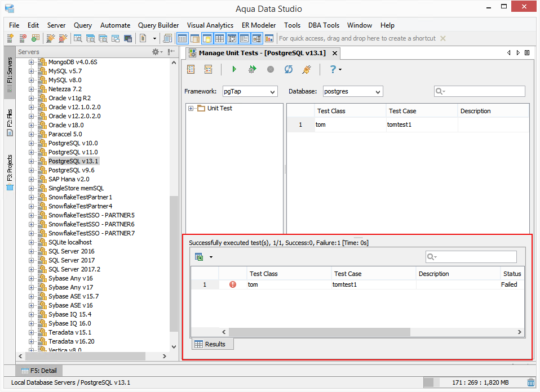The width and height of the screenshot is (540, 392).
Task: Open the Framework pgTap dropdown
Action: [250, 92]
